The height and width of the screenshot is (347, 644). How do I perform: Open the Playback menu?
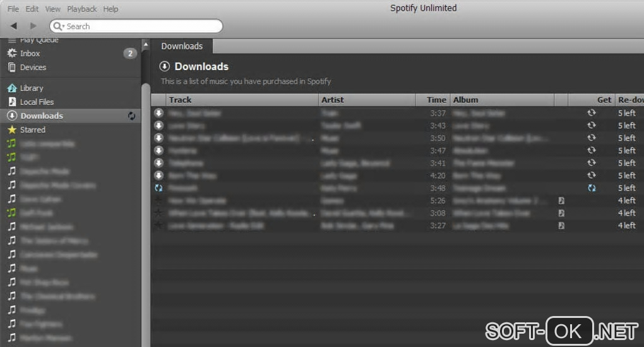point(81,9)
